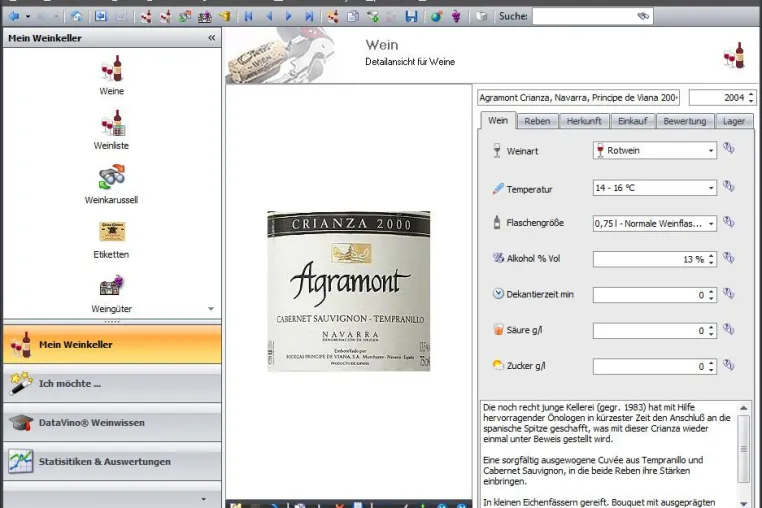Switch to the Herkunft tab
Screen dimensions: 762x508
(x=584, y=121)
